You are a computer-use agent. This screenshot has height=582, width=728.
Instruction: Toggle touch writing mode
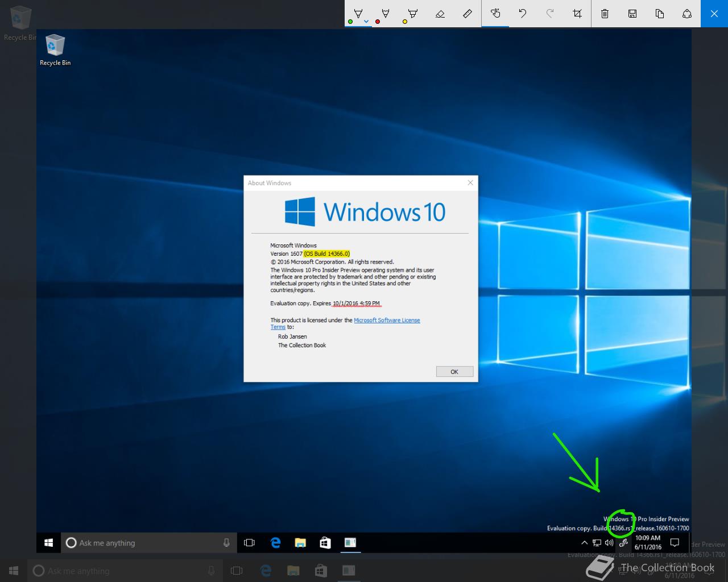click(495, 14)
